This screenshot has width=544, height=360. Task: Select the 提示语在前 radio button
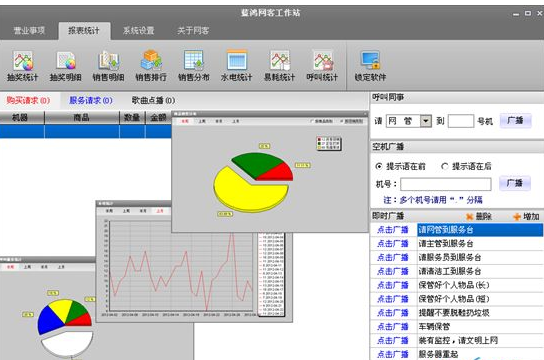click(379, 166)
